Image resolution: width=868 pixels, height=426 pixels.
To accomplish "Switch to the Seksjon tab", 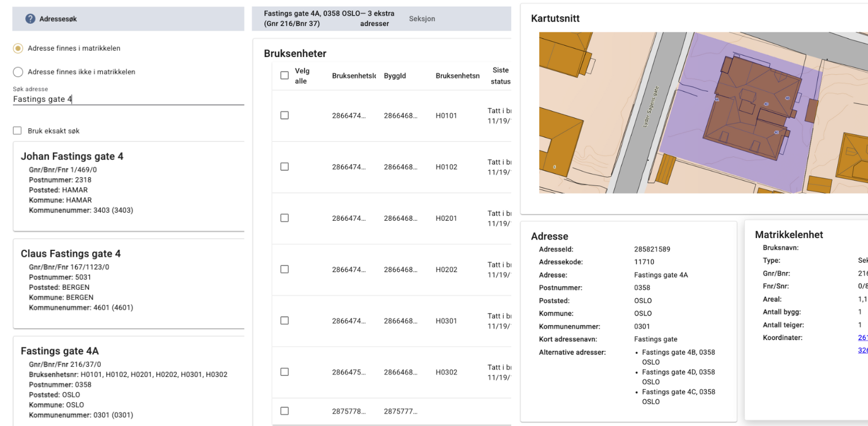I will [422, 19].
